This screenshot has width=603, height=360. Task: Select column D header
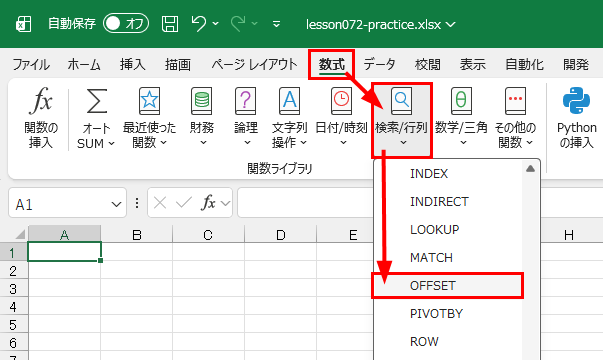280,234
